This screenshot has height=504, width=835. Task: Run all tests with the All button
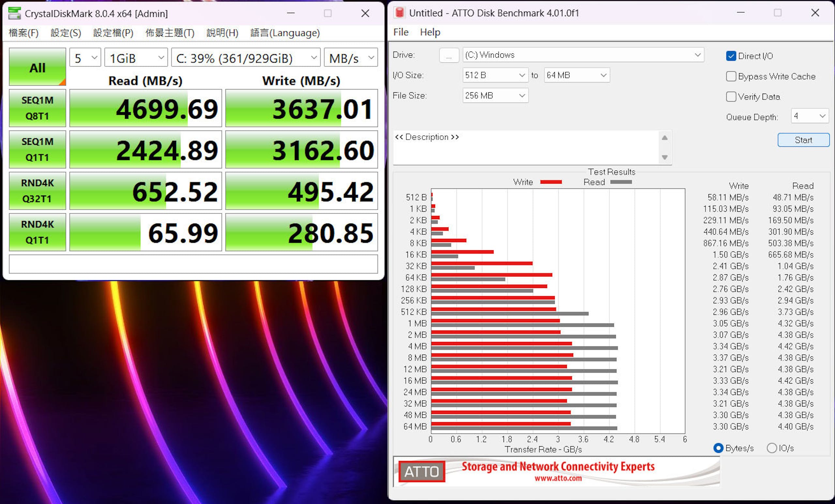pos(37,67)
